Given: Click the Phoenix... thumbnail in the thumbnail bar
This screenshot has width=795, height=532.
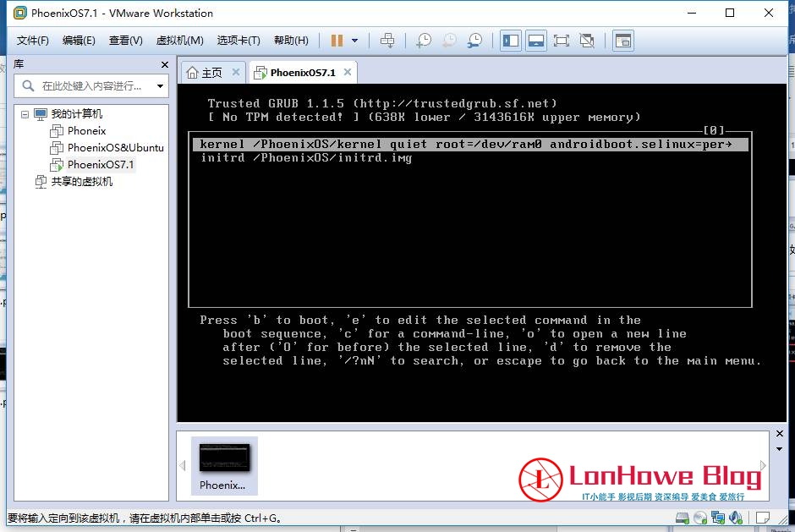Looking at the screenshot, I should [x=224, y=465].
